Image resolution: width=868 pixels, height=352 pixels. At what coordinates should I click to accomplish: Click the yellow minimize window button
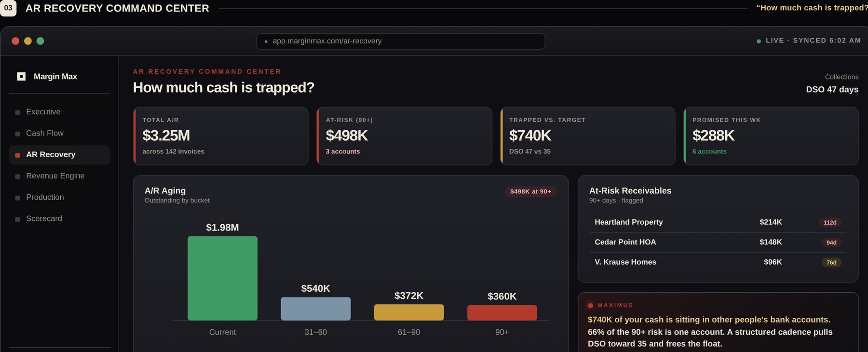pos(28,41)
